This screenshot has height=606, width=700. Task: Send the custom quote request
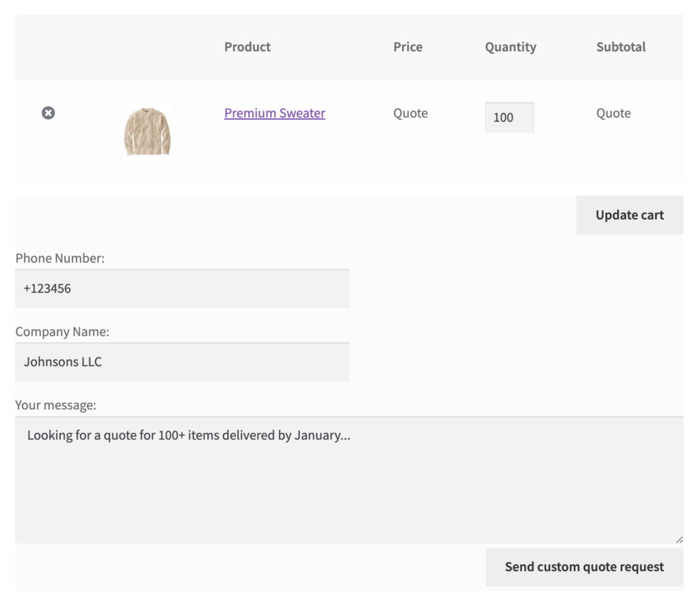click(x=584, y=567)
